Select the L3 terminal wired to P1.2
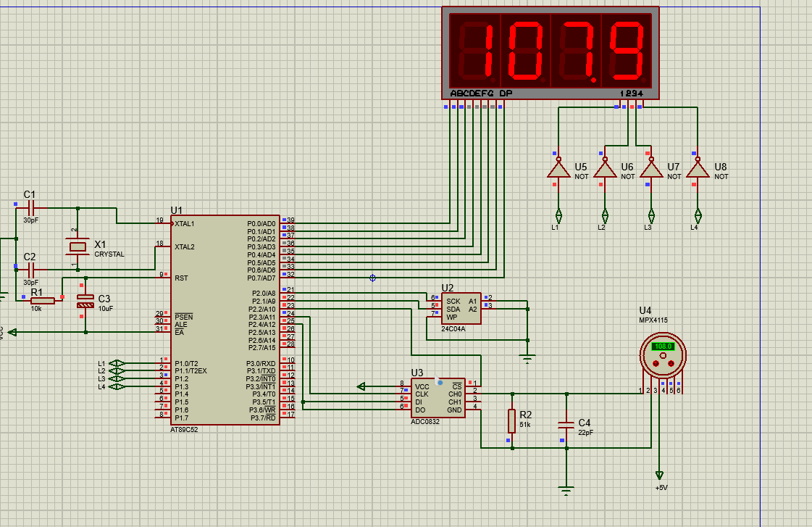This screenshot has height=527, width=812. tap(117, 379)
